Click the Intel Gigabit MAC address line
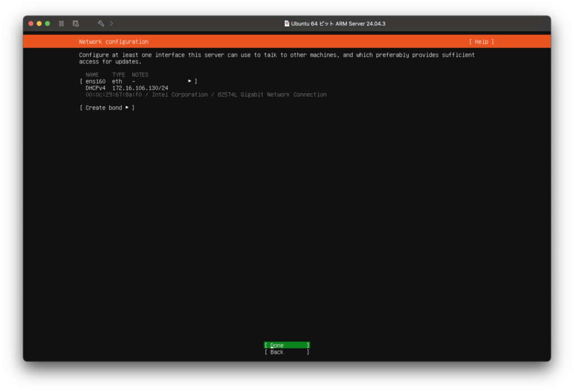The height and width of the screenshot is (392, 574). pyautogui.click(x=206, y=95)
